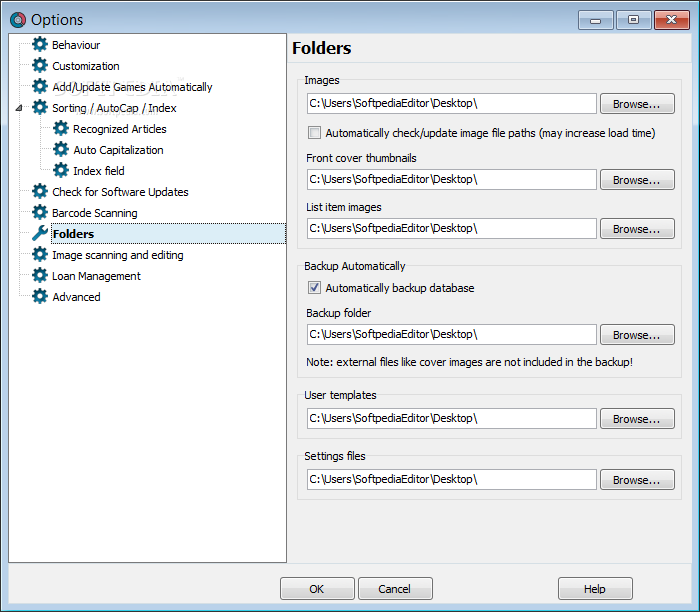Image resolution: width=700 pixels, height=612 pixels.
Task: Confirm changes with the OK button
Action: pos(317,588)
